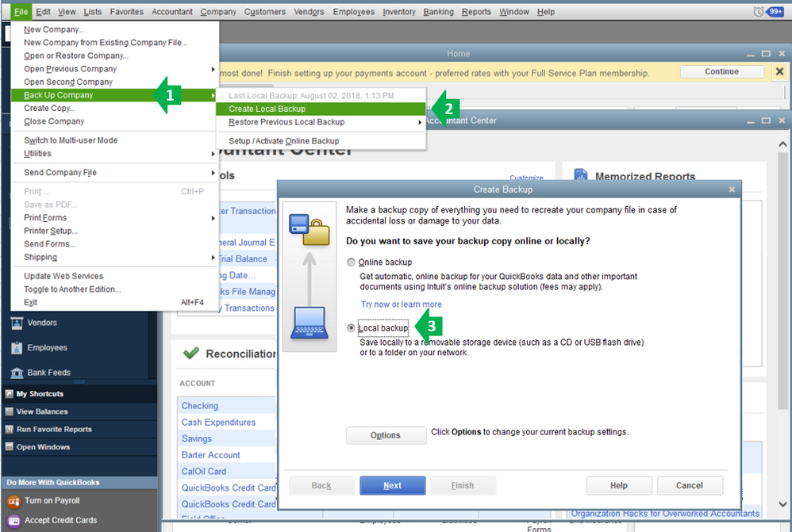
Task: Click Help in Create Backup dialog
Action: point(619,485)
